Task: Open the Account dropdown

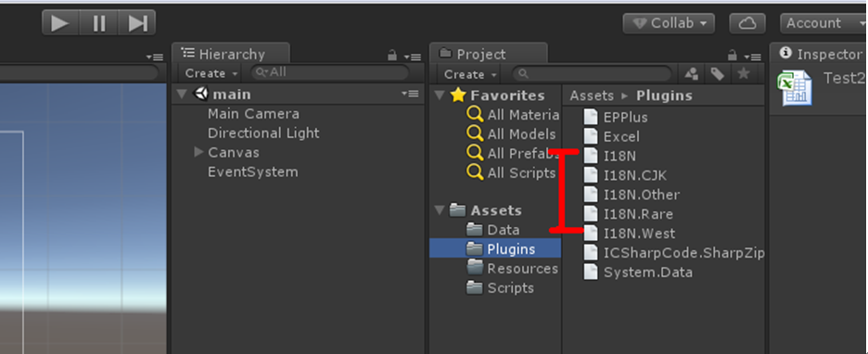Action: pos(823,23)
